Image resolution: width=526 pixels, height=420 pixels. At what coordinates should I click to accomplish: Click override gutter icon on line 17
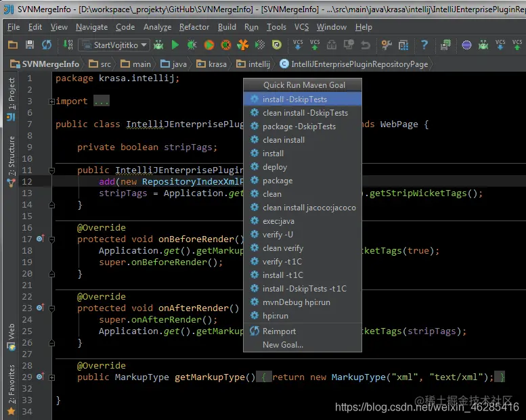[x=40, y=239]
